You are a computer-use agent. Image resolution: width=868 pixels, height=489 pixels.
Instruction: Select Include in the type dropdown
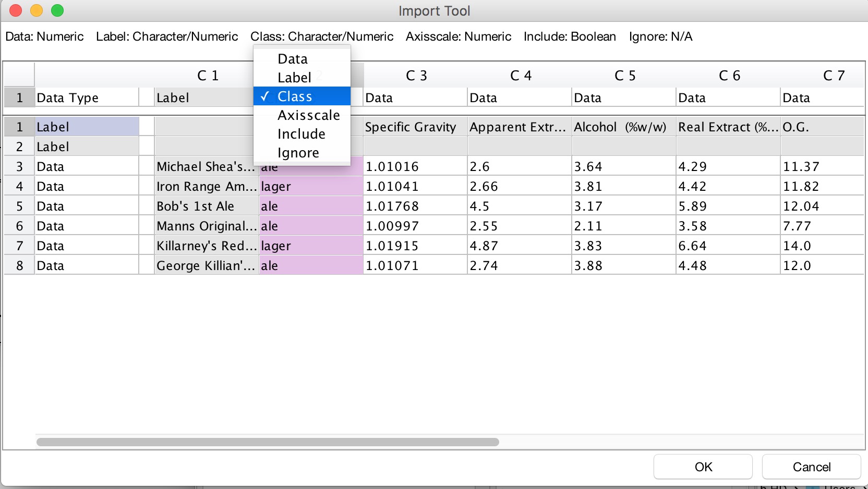(301, 134)
